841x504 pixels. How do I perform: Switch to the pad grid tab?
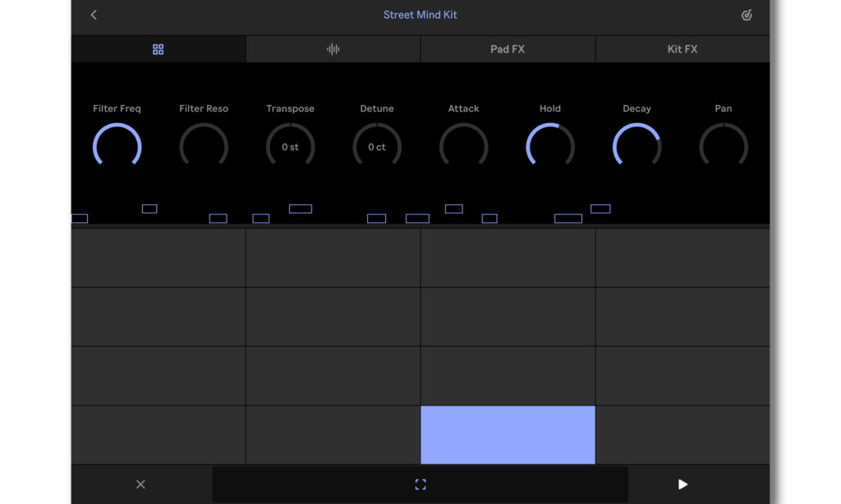point(159,49)
